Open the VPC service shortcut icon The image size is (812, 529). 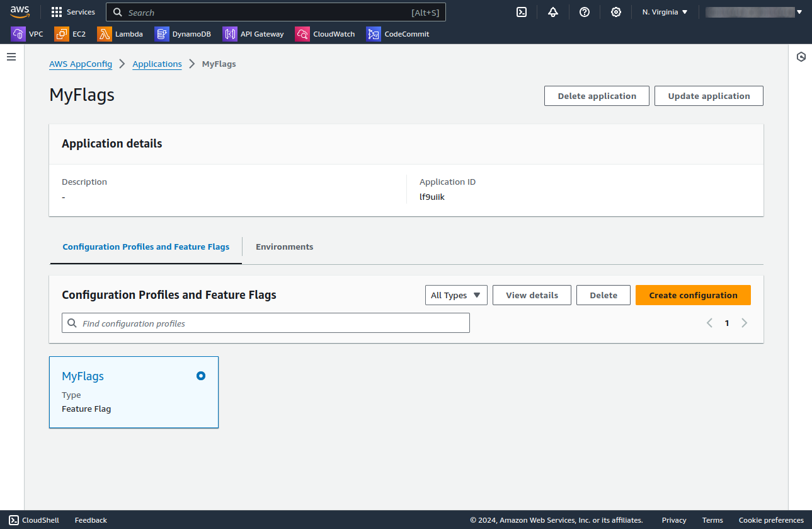pyautogui.click(x=18, y=34)
